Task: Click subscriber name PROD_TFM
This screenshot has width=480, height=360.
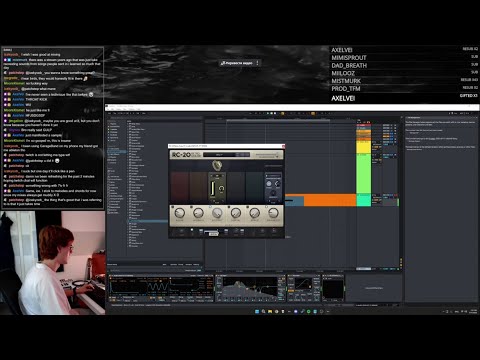Action: pyautogui.click(x=346, y=89)
